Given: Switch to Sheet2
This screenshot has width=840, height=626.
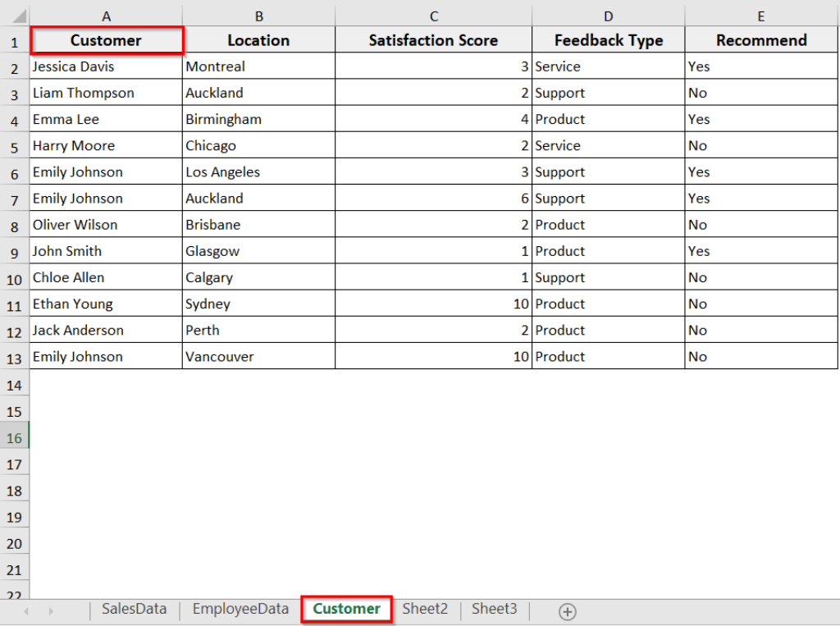Looking at the screenshot, I should pyautogui.click(x=425, y=610).
